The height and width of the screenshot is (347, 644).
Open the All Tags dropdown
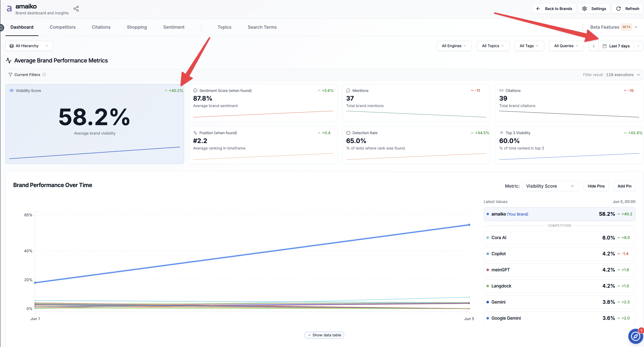[529, 46]
